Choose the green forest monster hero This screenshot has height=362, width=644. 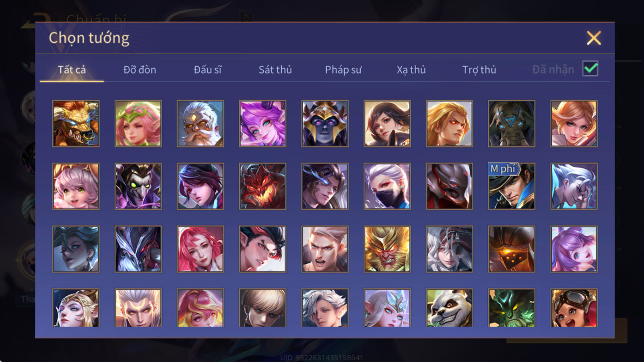tap(512, 307)
